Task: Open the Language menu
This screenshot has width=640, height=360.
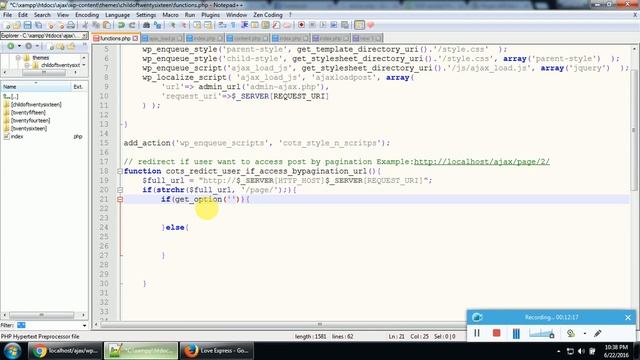Action: tap(117, 15)
